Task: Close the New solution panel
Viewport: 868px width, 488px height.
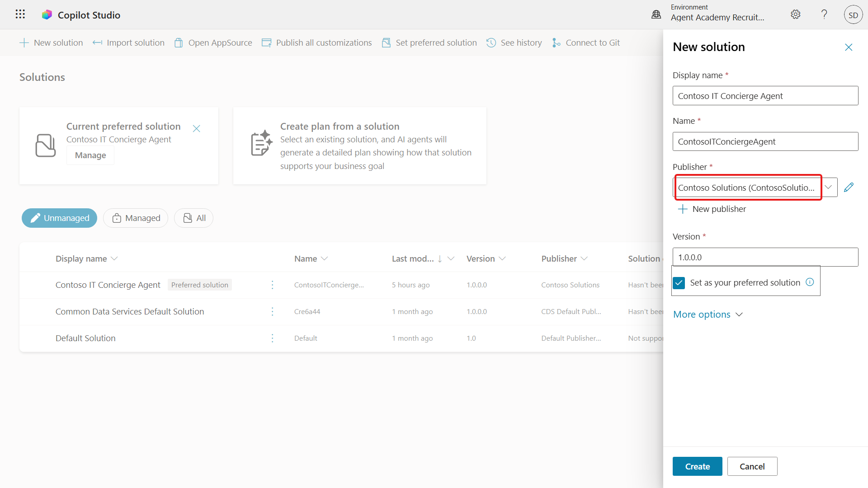Action: click(x=849, y=47)
